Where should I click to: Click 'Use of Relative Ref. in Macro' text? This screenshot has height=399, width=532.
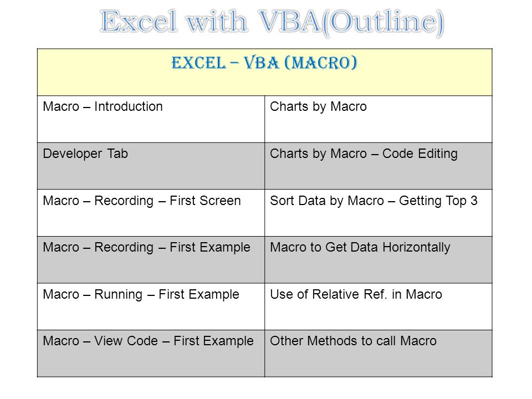tap(356, 294)
